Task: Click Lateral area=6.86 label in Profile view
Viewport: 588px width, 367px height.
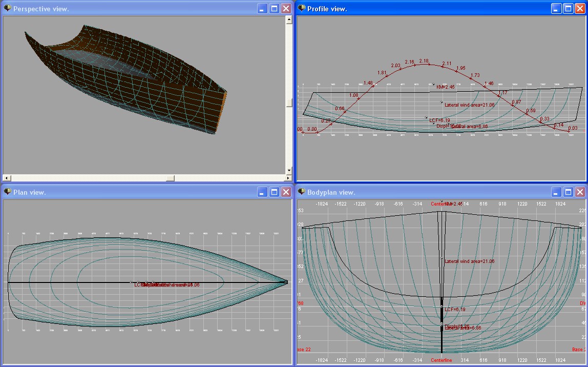Action: pos(470,127)
